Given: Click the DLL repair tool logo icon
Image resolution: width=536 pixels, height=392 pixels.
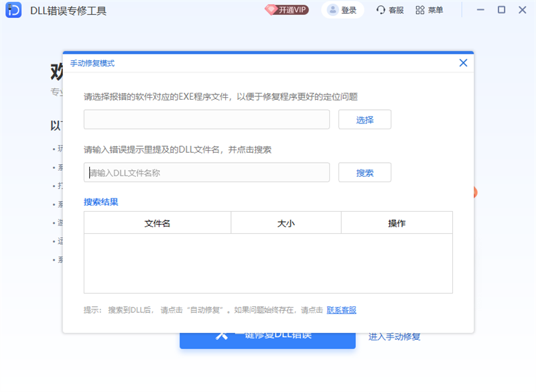Looking at the screenshot, I should tap(12, 10).
